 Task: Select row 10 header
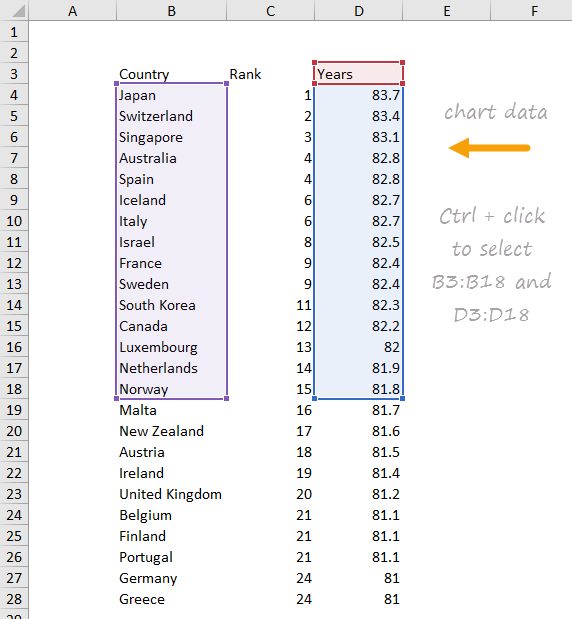[14, 221]
